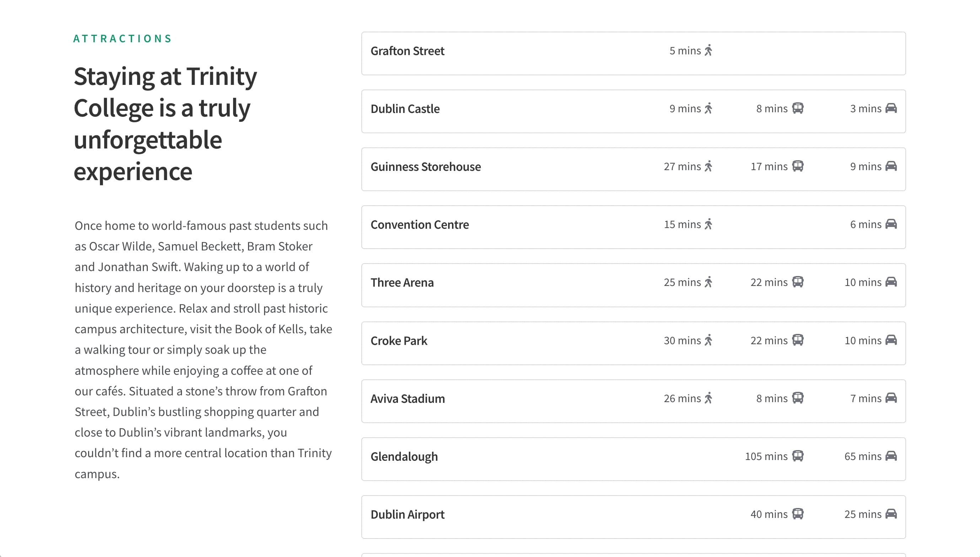
Task: Select the Dublin Castle attraction name
Action: [x=405, y=109]
